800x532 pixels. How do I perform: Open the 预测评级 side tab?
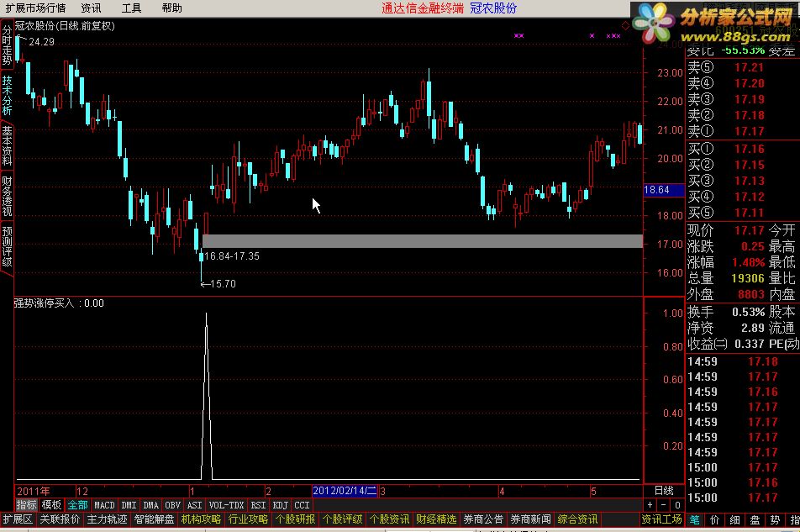7,247
